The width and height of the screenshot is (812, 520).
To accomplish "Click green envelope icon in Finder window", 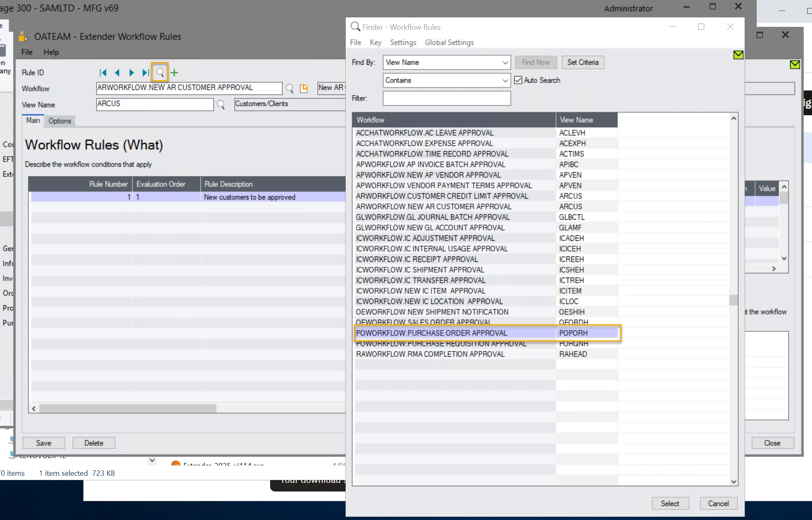I will click(x=738, y=55).
